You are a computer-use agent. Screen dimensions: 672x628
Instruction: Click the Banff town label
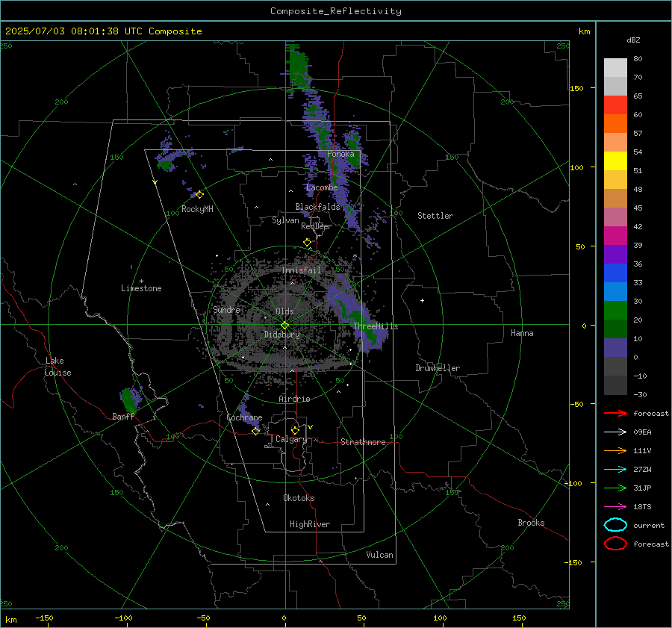[123, 416]
